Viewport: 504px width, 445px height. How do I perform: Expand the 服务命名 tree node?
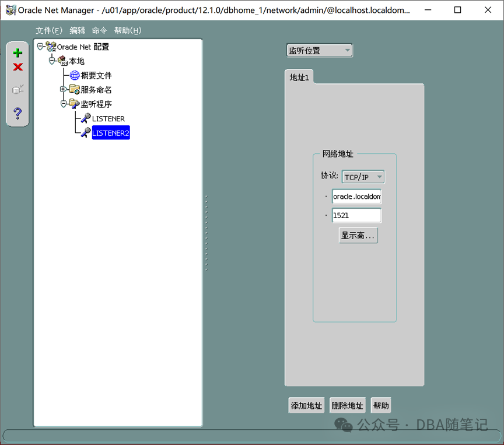tap(64, 89)
